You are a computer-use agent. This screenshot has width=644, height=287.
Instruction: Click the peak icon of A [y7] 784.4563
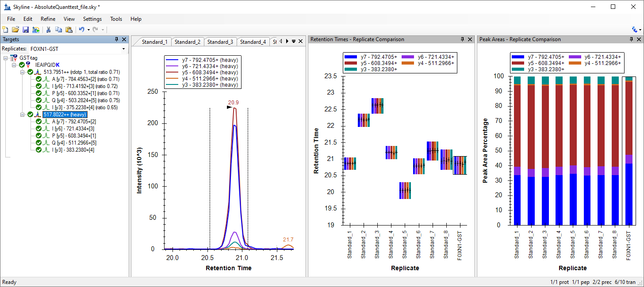coord(46,79)
